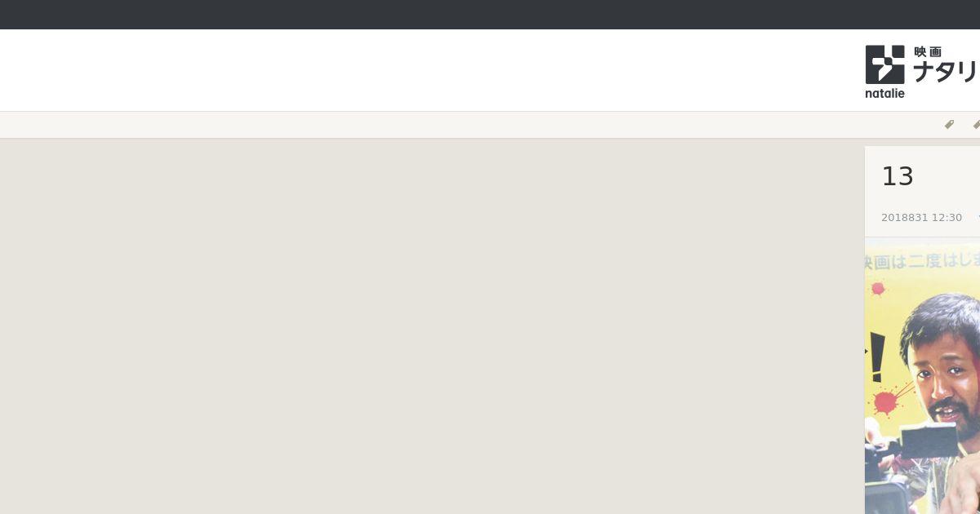Click the 映画 label above ナタリー
980x514 pixels.
[x=928, y=51]
